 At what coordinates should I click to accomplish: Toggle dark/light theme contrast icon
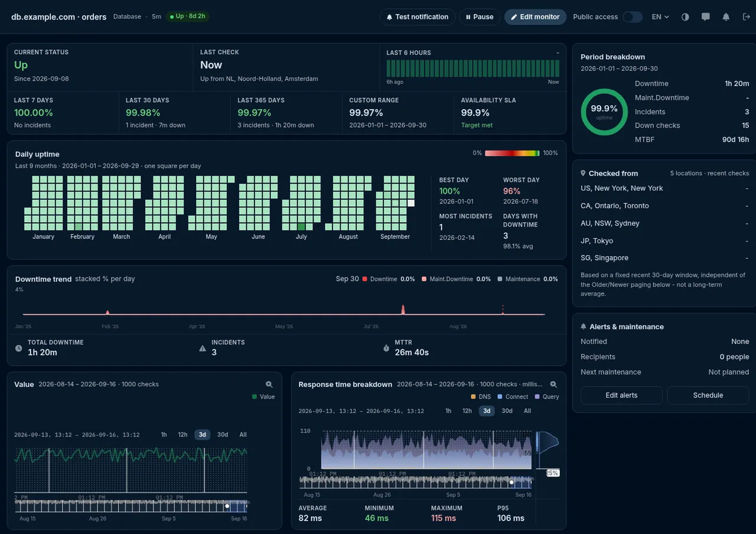coord(685,17)
